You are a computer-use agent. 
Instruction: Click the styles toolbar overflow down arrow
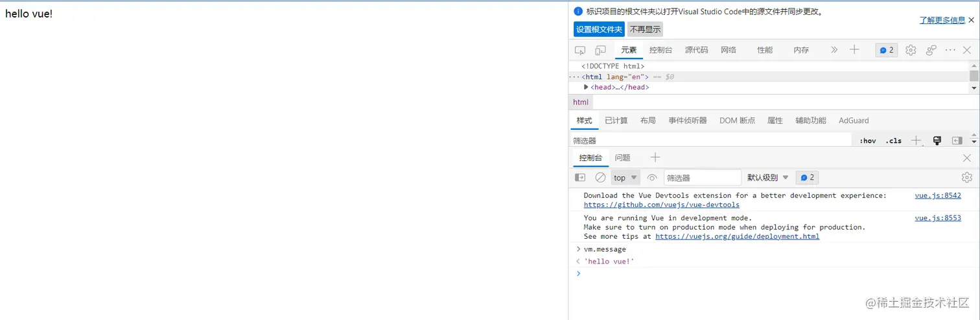pos(974,142)
